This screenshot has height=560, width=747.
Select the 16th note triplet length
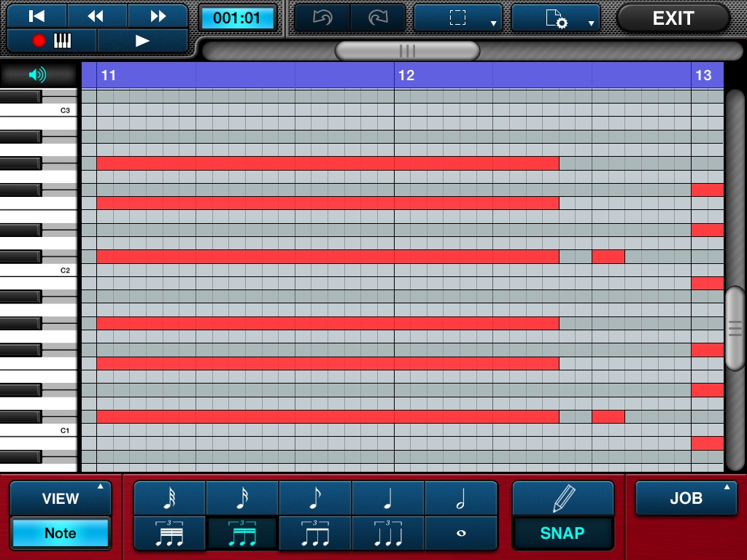coord(242,533)
